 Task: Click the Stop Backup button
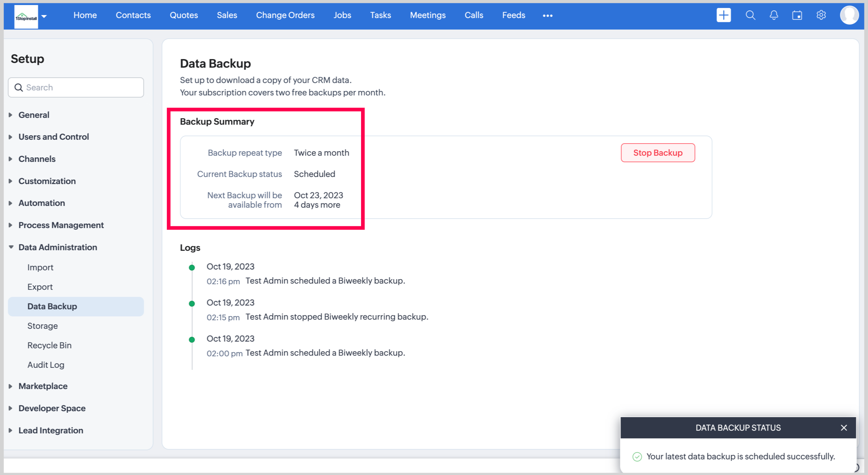[x=657, y=153]
